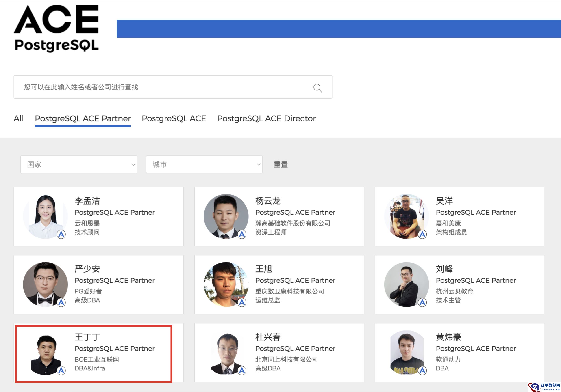Click the search magnifier icon
The width and height of the screenshot is (561, 392).
coord(317,88)
